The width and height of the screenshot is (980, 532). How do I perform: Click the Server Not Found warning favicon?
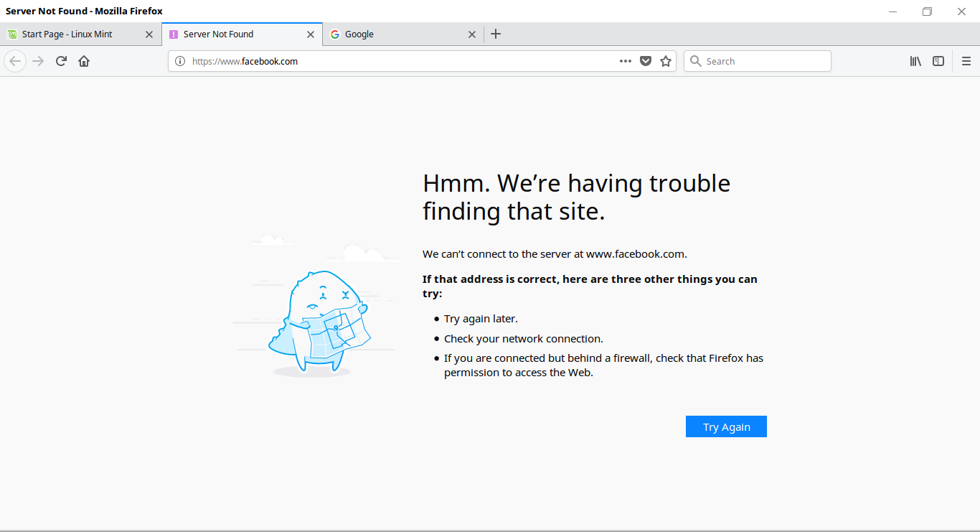[x=174, y=34]
